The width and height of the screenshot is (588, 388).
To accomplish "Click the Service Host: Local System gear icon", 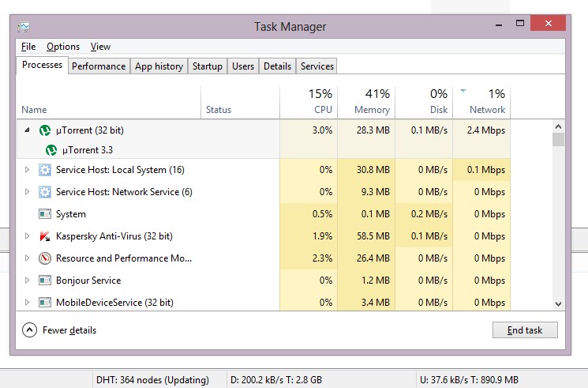I will [x=45, y=170].
